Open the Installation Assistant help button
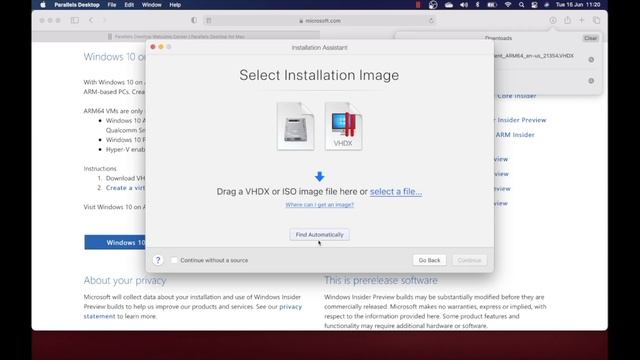This screenshot has height=360, width=640. (158, 260)
